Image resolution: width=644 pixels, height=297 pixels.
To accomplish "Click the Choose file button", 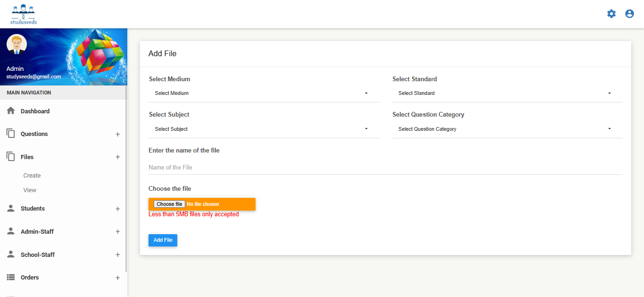I will coord(169,204).
